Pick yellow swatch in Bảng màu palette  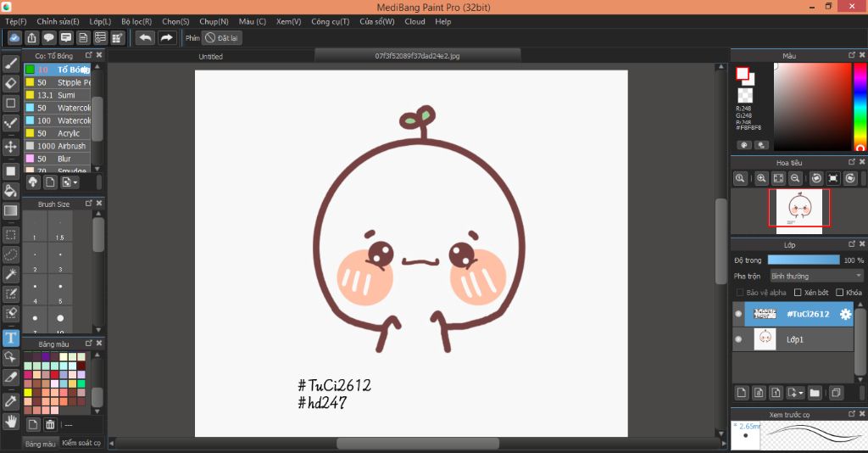tap(28, 393)
